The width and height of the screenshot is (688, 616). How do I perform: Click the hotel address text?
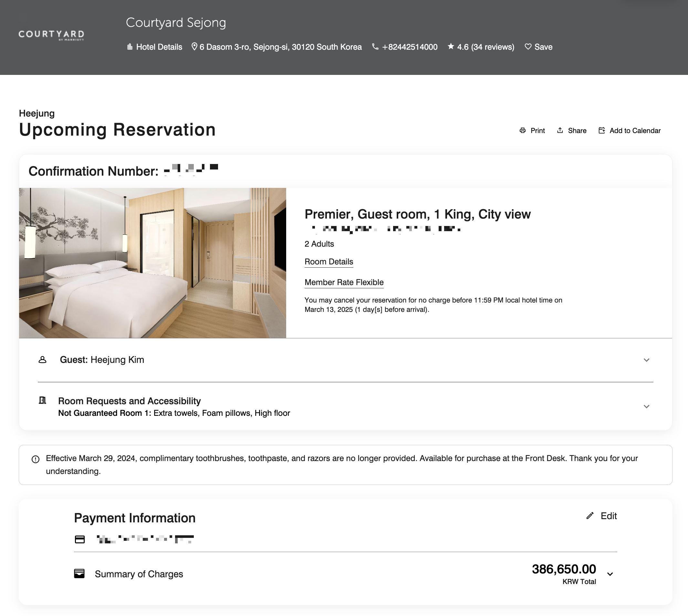click(x=280, y=47)
